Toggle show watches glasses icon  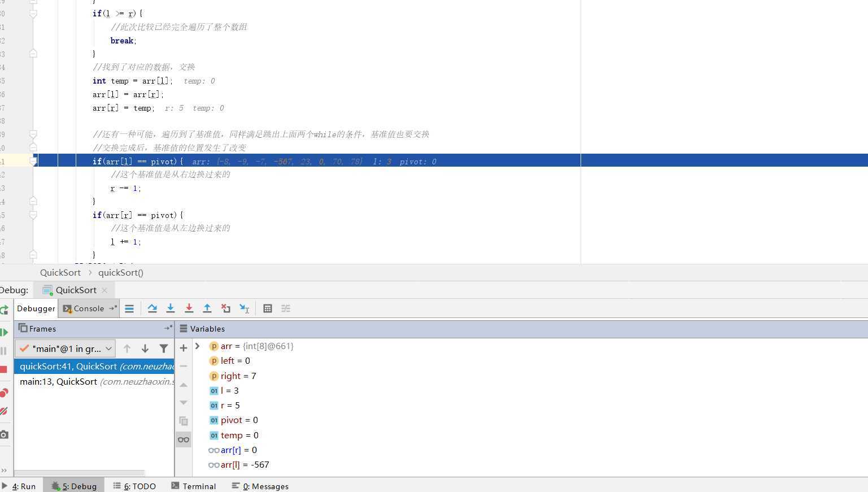tap(184, 439)
